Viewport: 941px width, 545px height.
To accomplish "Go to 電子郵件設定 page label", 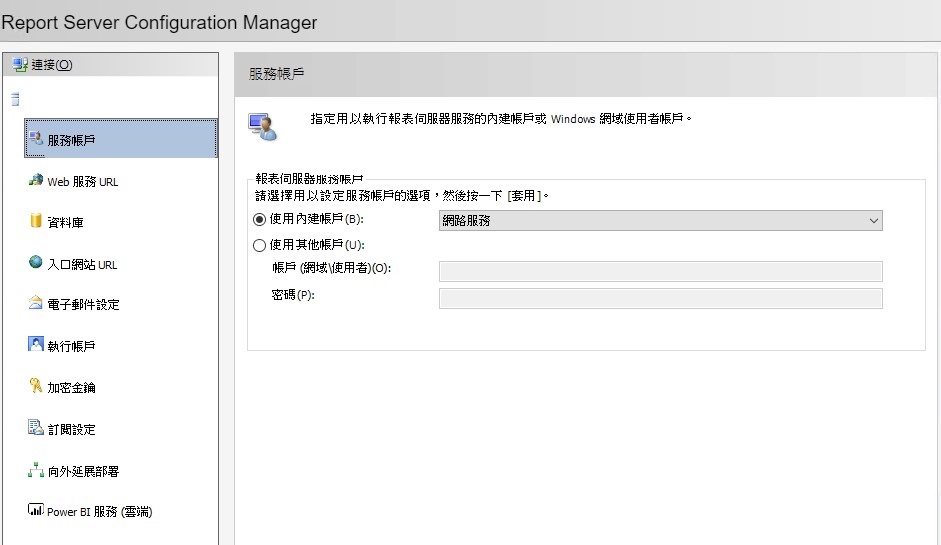I will point(83,305).
